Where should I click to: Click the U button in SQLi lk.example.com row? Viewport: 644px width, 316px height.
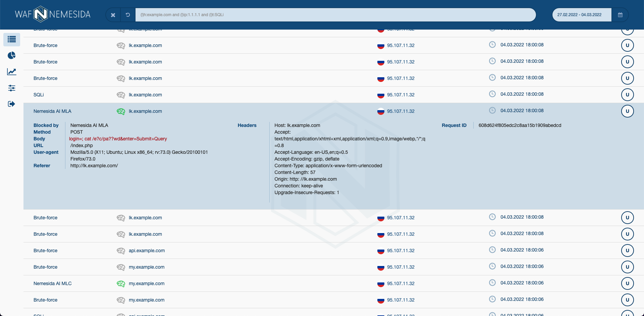(x=628, y=95)
